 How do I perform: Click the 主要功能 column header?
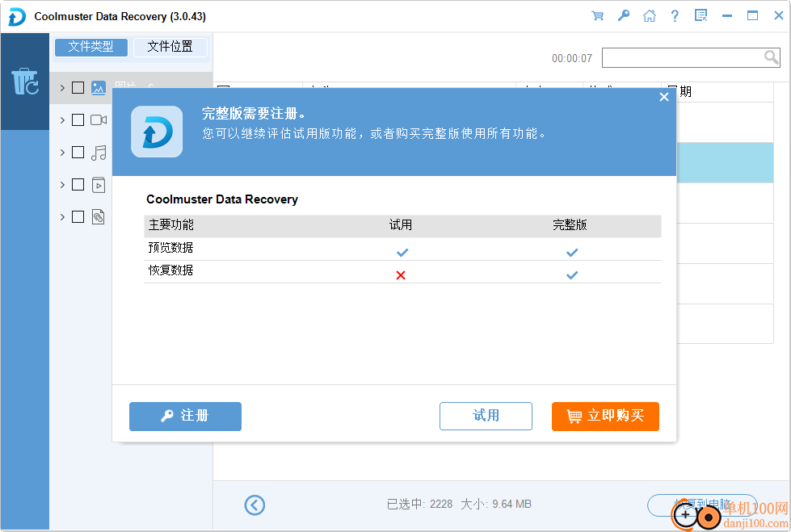pos(171,225)
